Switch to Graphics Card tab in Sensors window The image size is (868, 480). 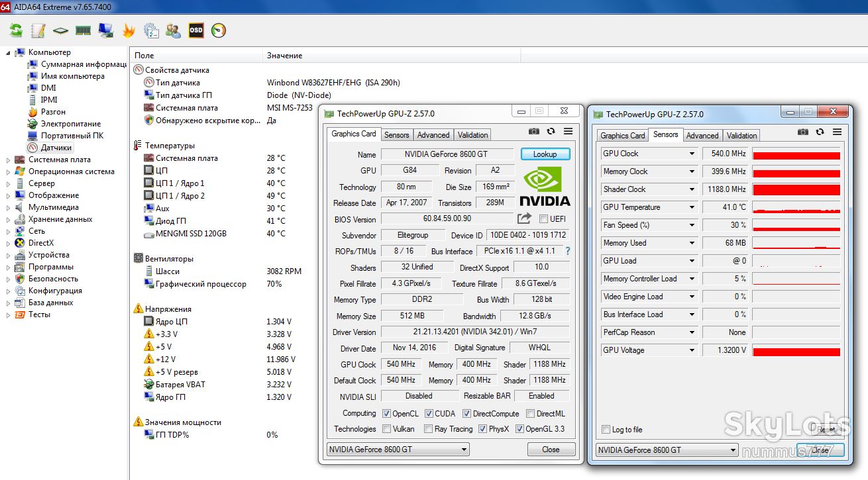point(622,136)
